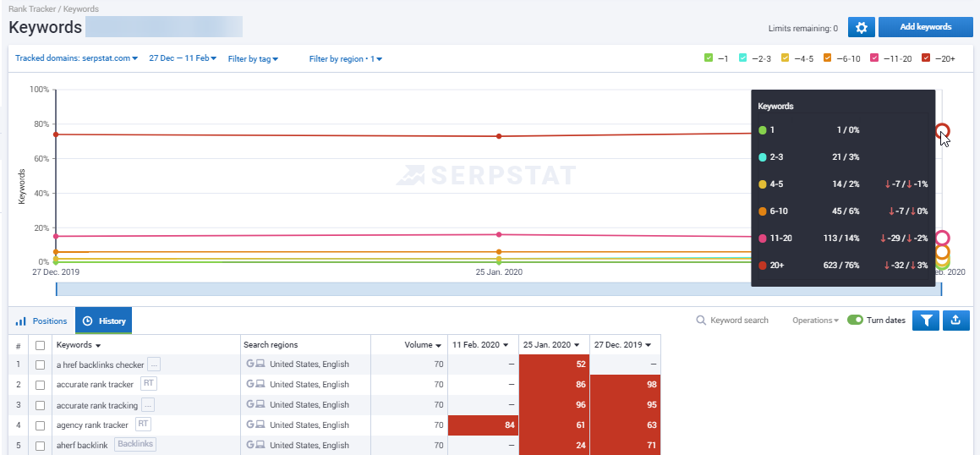Click the tag ellipsis next to accurate rank tracking
The image size is (980, 455).
coord(148,405)
